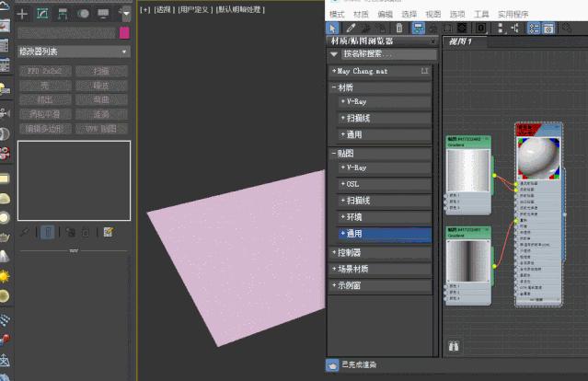Image resolution: width=588 pixels, height=381 pixels.
Task: Click the 涡轮平滑 modifier button
Action: tap(45, 114)
